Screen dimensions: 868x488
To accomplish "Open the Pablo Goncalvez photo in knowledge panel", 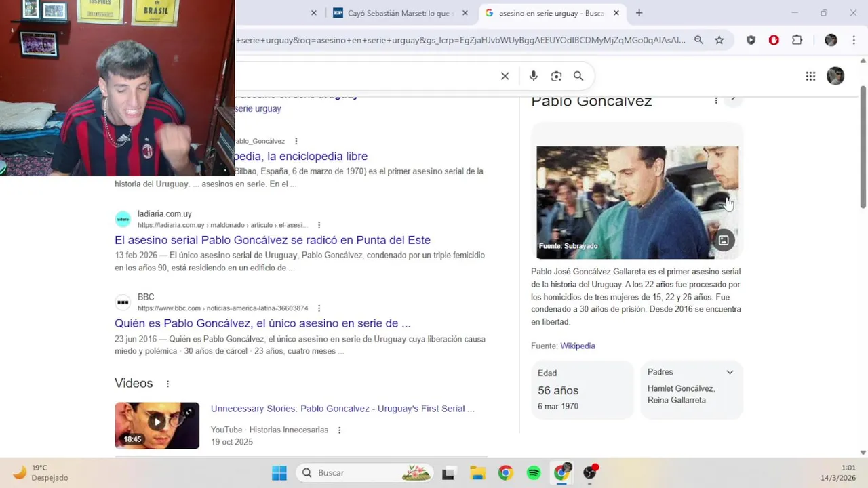I will [x=637, y=203].
